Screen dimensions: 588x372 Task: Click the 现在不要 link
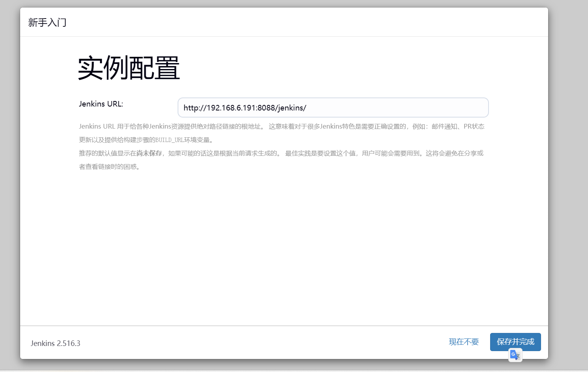pos(464,342)
